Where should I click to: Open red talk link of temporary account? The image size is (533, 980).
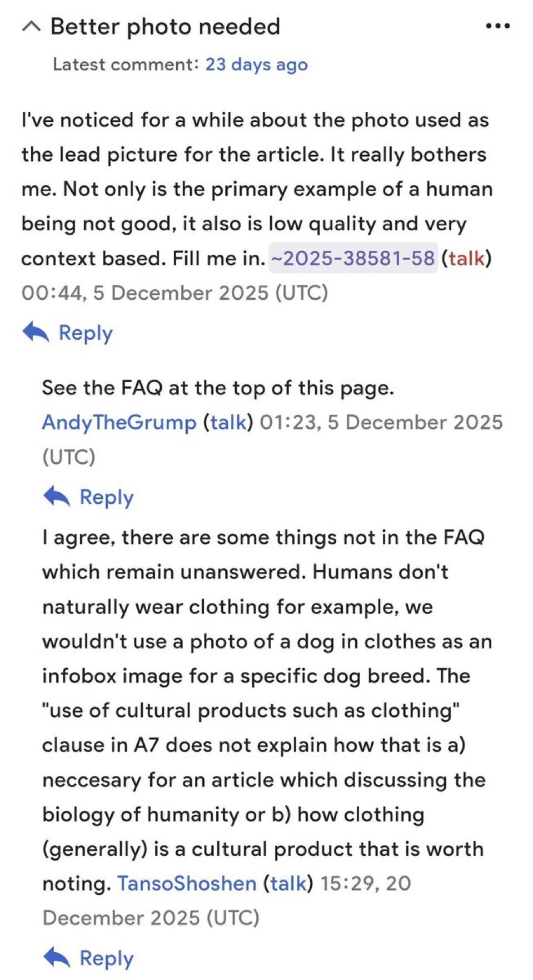tap(466, 258)
